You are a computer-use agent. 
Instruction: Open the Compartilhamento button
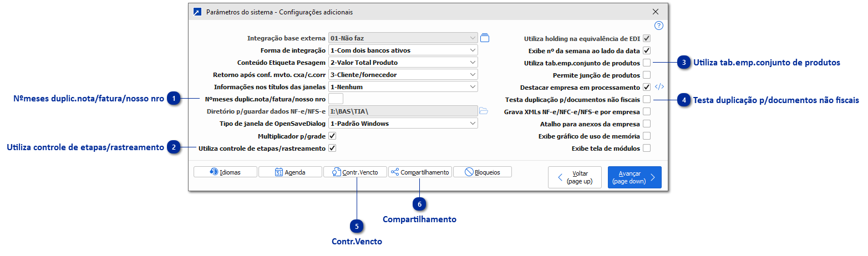point(420,172)
